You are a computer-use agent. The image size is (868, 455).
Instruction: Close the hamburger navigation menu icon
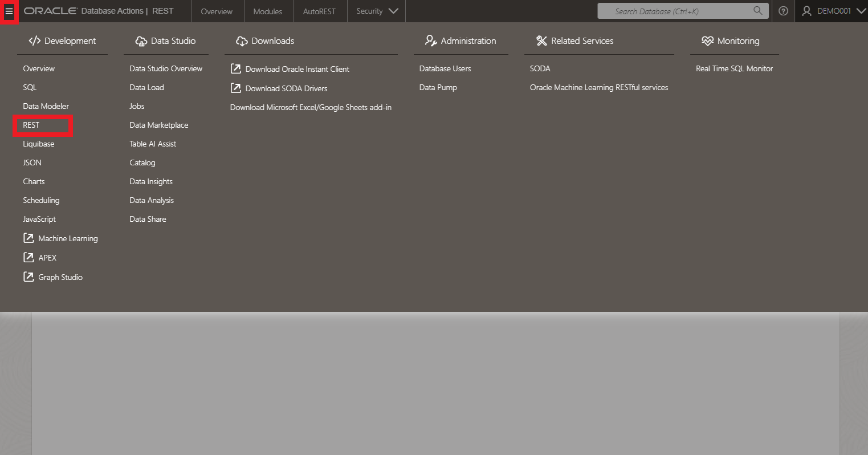click(9, 11)
